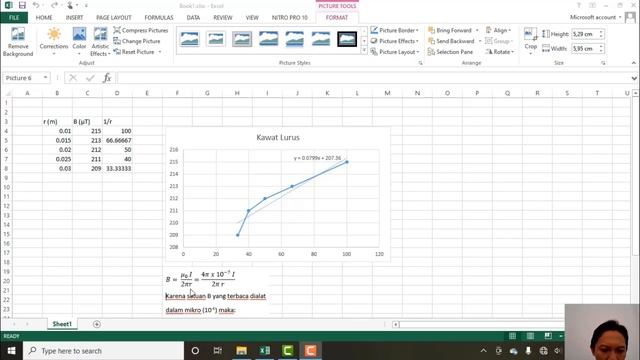Switch to Page Break Preview in the status bar
Screen dimensions: 640x360
(x=548, y=336)
